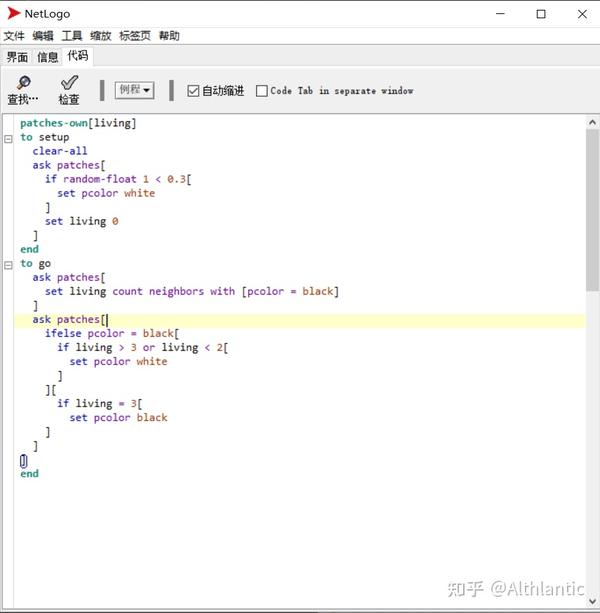Image resolution: width=600 pixels, height=613 pixels.
Task: Click 'ifelse pcolor = black[' line
Action: (111, 333)
